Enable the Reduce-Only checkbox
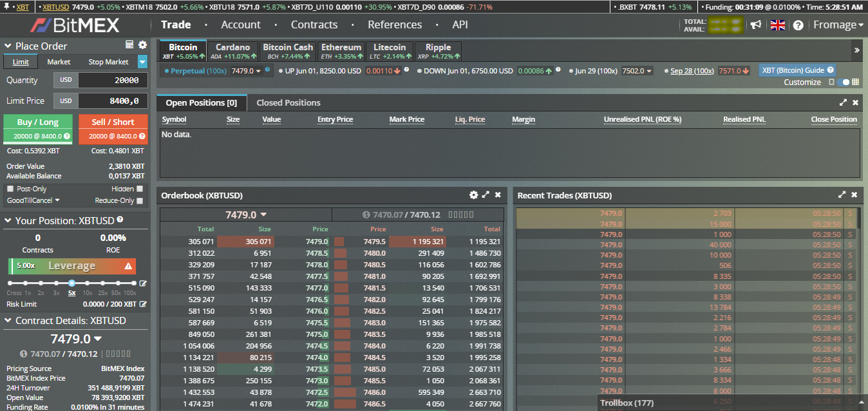 [x=140, y=200]
